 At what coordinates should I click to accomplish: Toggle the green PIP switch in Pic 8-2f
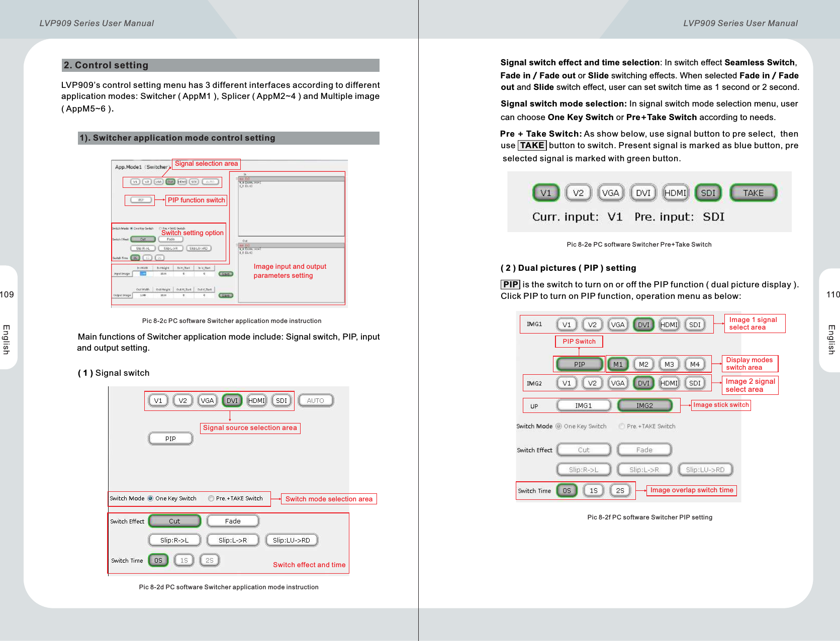click(579, 364)
